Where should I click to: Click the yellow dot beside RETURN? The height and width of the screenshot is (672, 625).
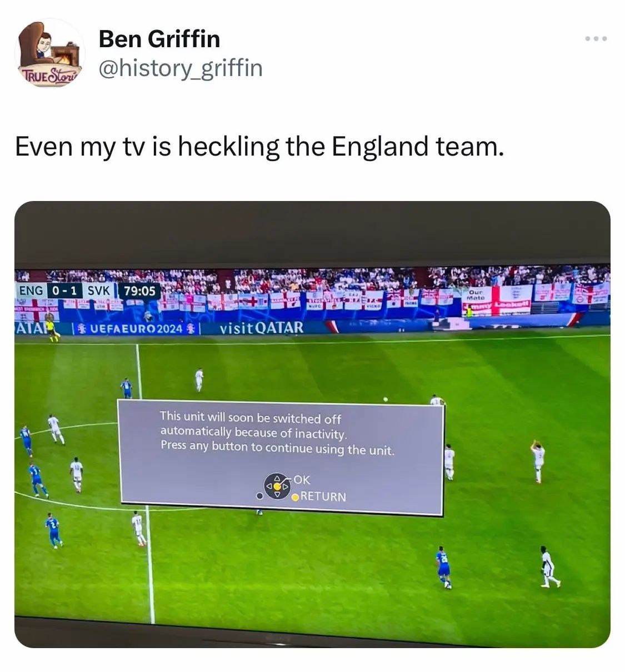(x=296, y=497)
